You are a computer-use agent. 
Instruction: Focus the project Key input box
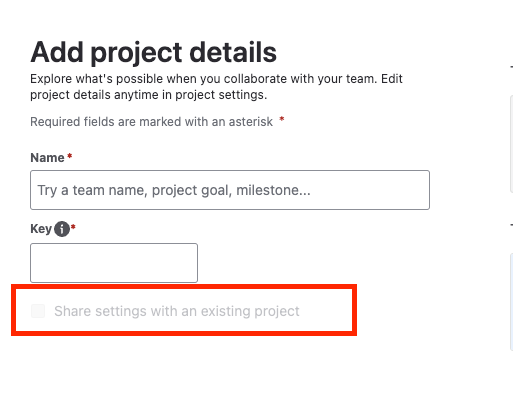114,263
